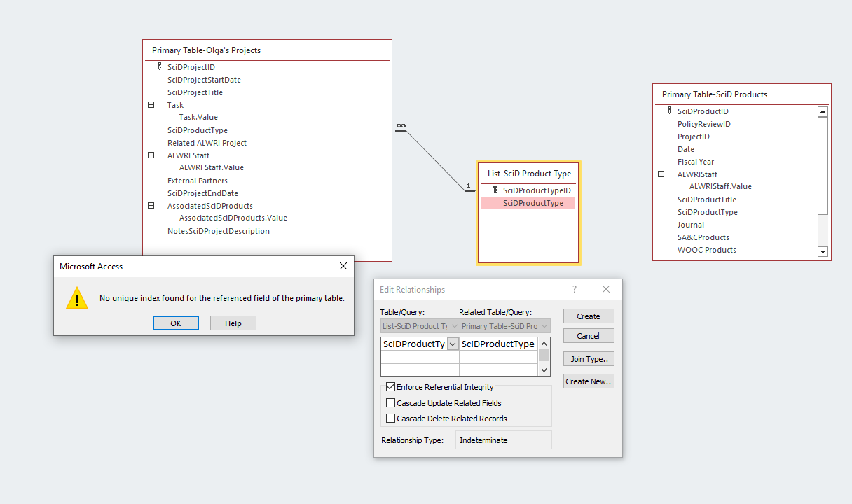Open the Related Table/Query combo box
The image size is (852, 504).
(x=504, y=326)
